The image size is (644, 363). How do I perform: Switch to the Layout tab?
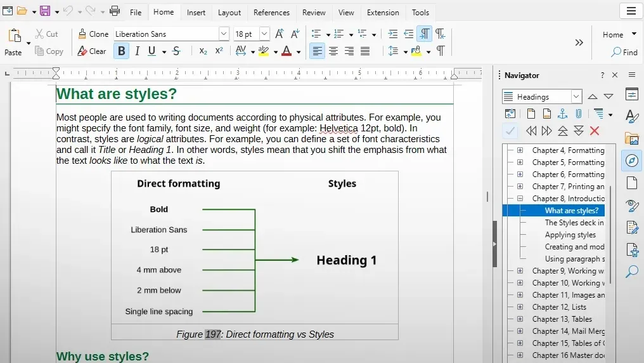(x=229, y=12)
